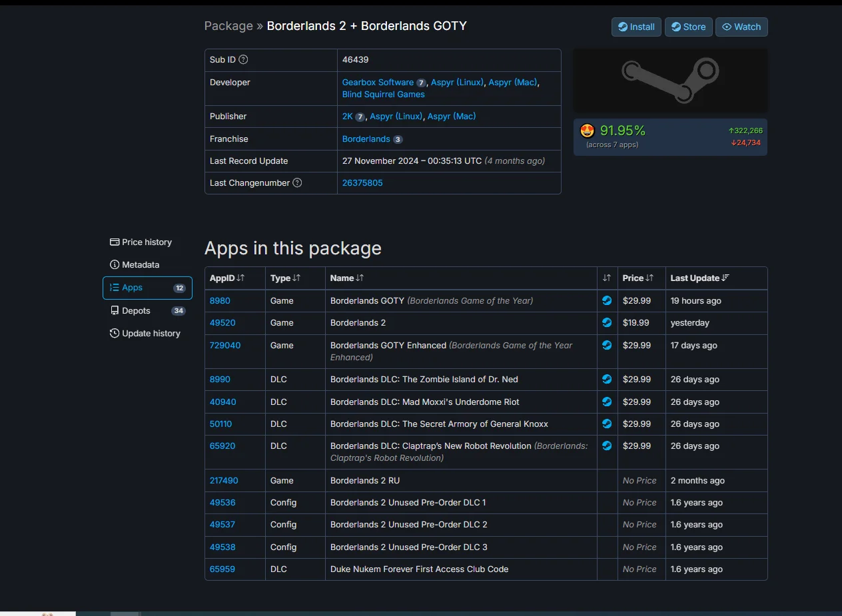Open the Aspyr (Mac) developer link

coord(512,82)
